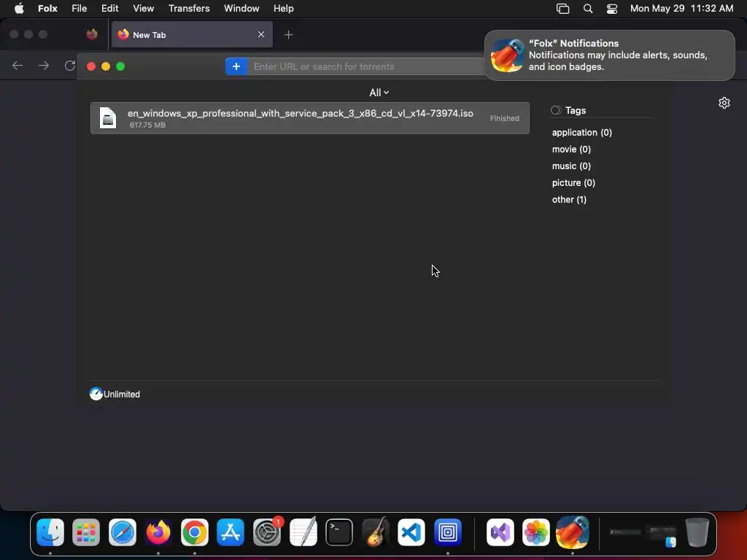This screenshot has height=560, width=747.
Task: Open Launchpad from the dock
Action: 86,532
